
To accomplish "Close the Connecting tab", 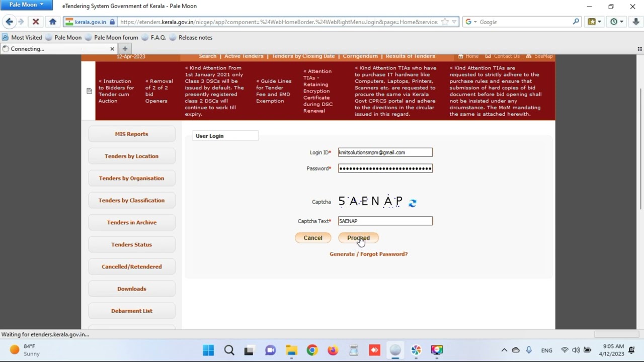I will coord(112,49).
